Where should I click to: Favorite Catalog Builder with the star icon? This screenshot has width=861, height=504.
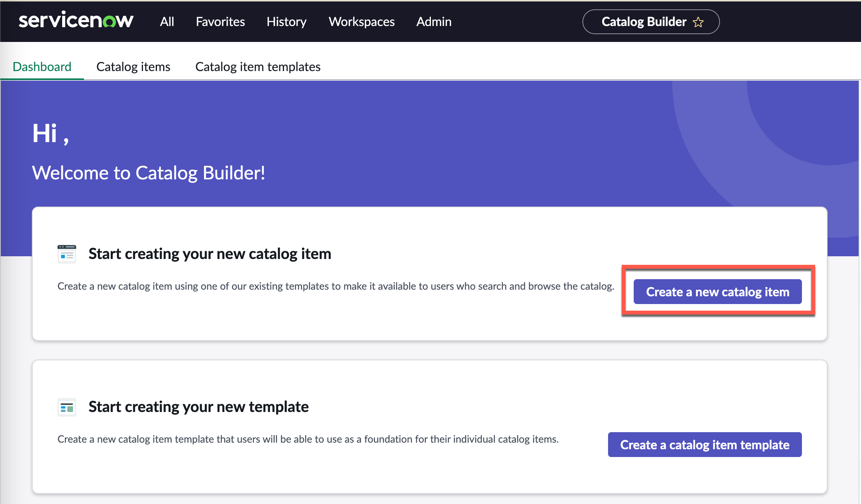point(698,22)
